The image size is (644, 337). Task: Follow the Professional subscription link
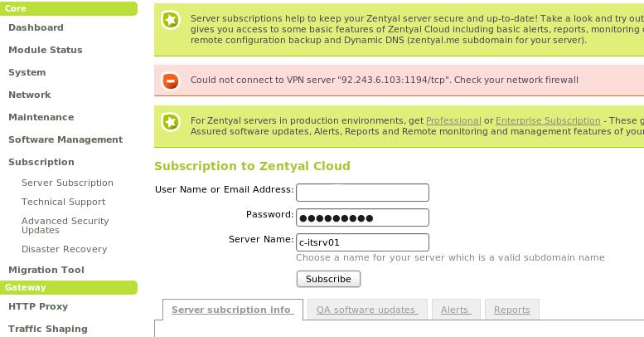(453, 120)
